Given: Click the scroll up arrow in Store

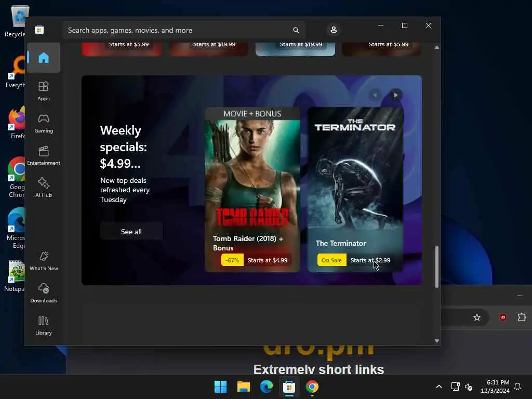Looking at the screenshot, I should pos(436,47).
